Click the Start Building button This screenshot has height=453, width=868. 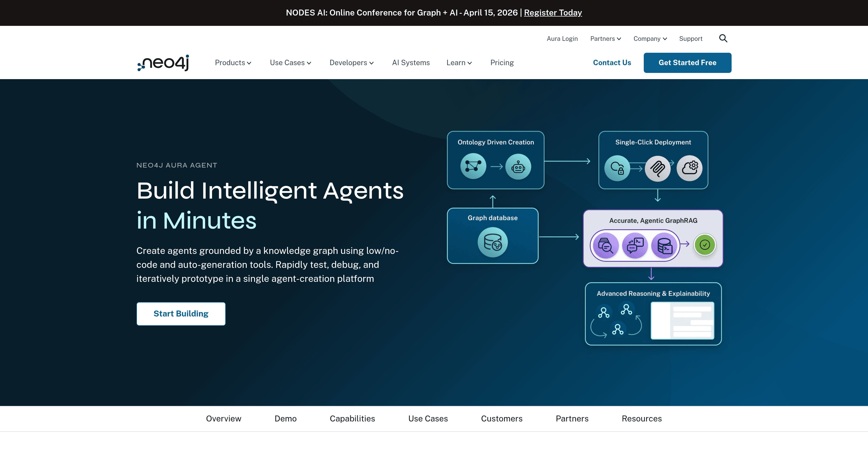181,313
